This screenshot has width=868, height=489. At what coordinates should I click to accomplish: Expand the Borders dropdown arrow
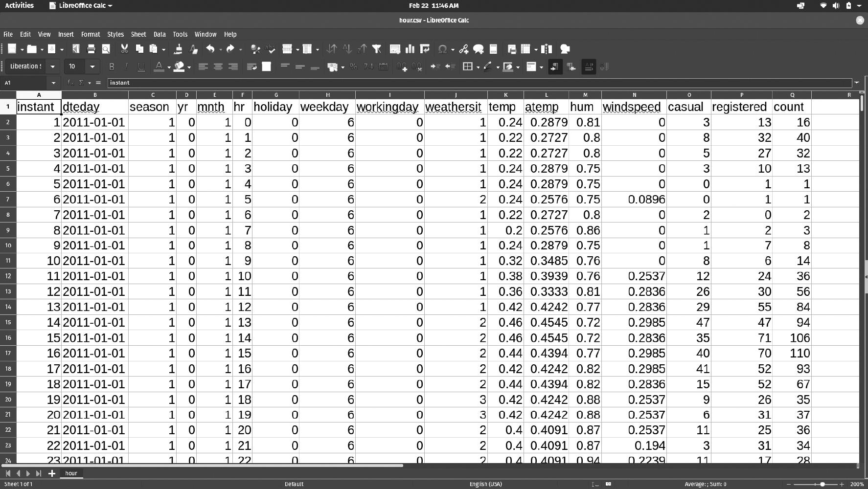(x=478, y=67)
